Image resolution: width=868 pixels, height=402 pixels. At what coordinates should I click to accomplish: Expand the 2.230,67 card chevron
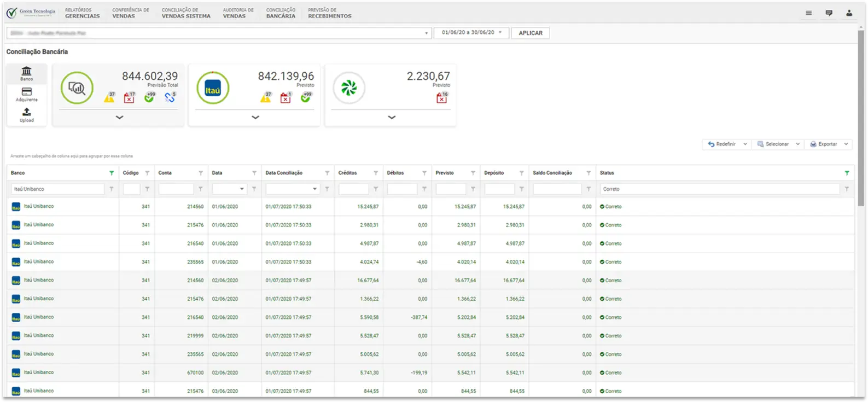coord(392,117)
